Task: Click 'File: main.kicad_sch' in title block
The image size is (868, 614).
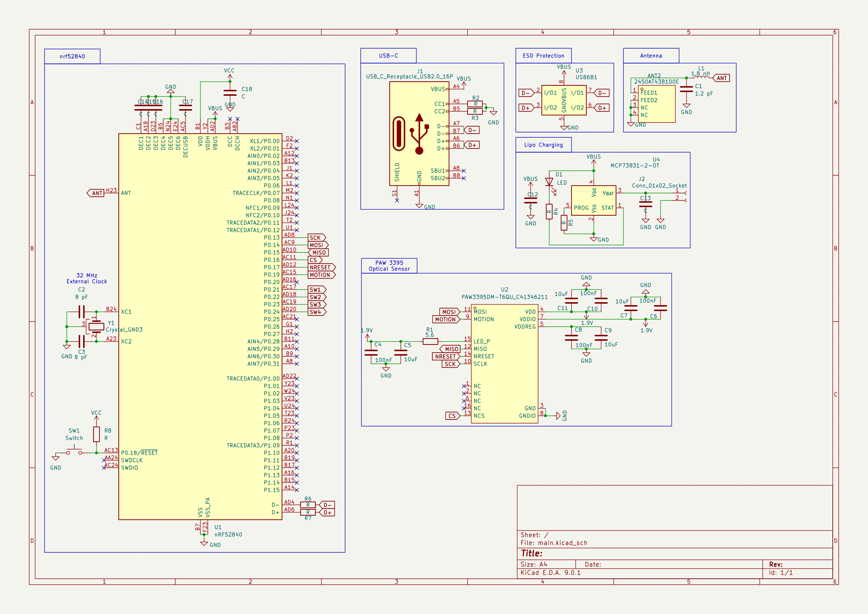Action: [554, 543]
